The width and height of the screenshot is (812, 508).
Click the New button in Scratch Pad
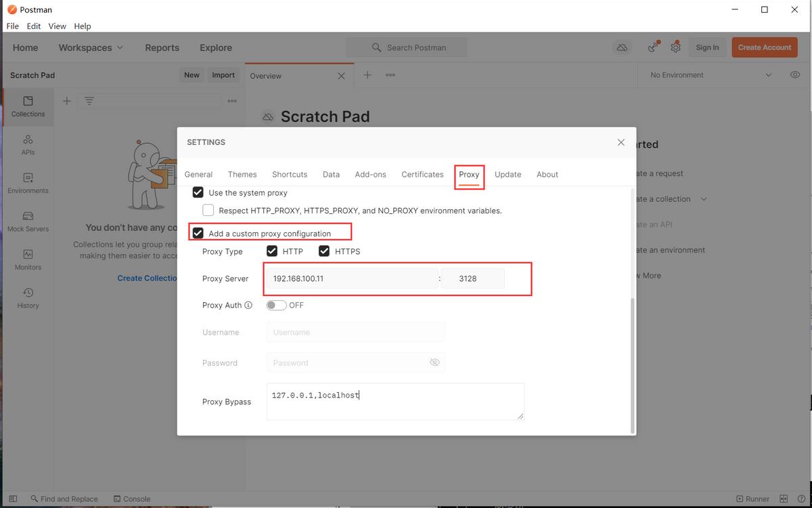pos(191,75)
